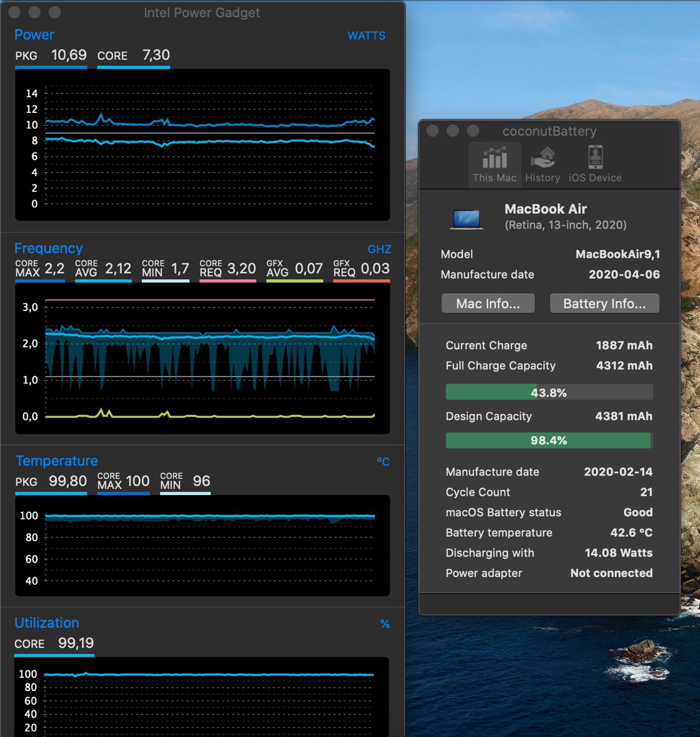Select the This Mac toolbar icon
This screenshot has width=700, height=737.
494,165
